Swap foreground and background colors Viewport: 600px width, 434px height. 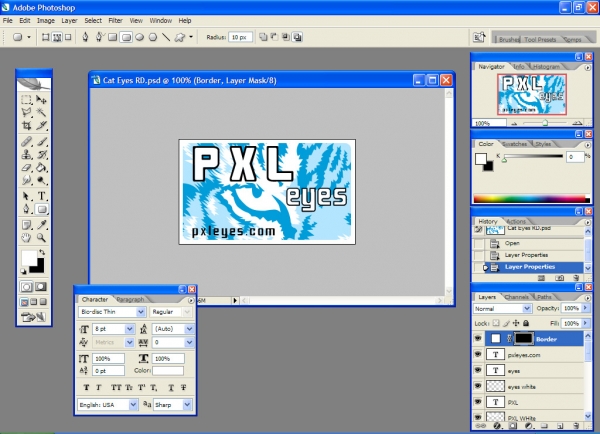click(42, 253)
